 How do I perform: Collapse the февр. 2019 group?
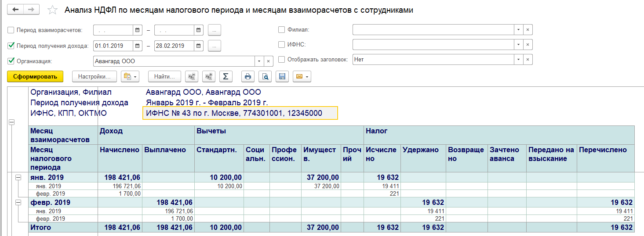tap(18, 203)
